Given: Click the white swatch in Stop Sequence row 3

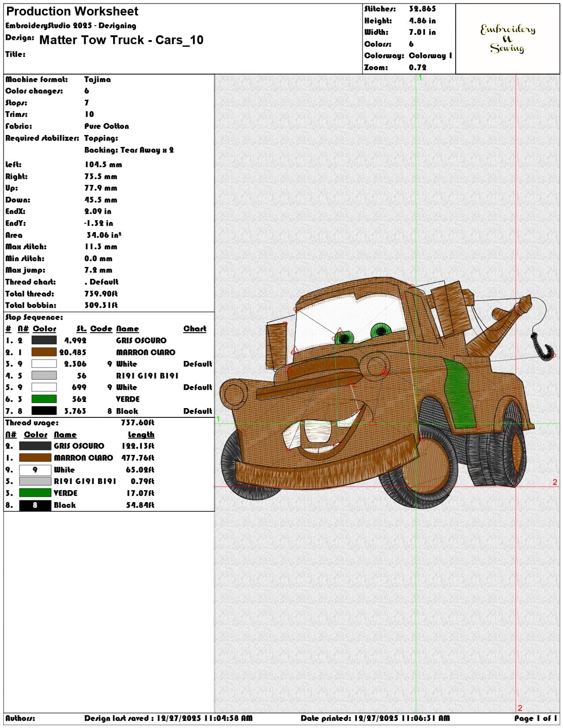Looking at the screenshot, I should pyautogui.click(x=44, y=364).
